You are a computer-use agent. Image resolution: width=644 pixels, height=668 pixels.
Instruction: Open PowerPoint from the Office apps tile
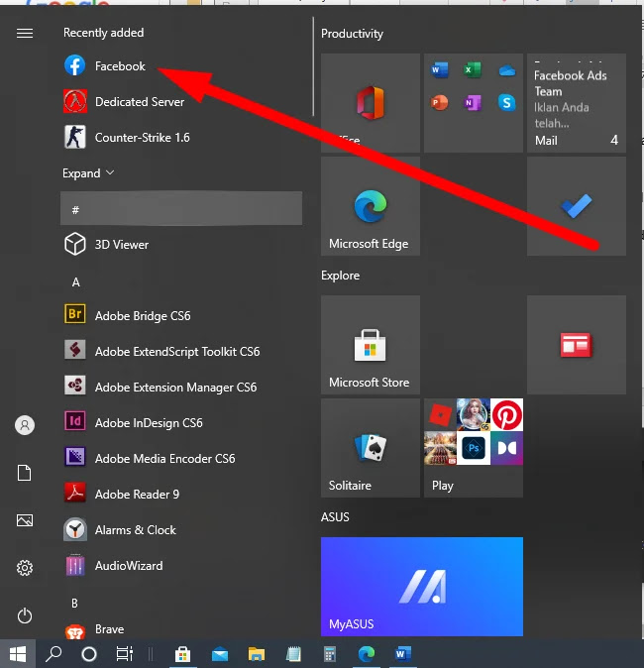click(439, 103)
